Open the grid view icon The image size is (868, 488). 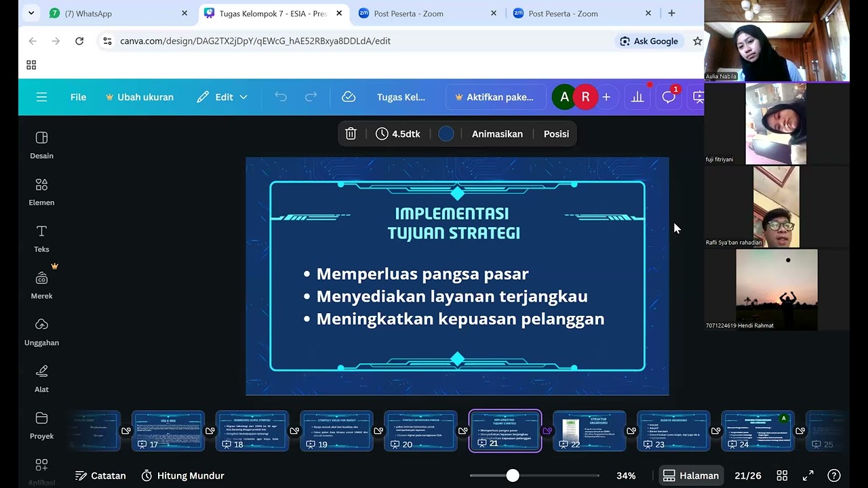click(782, 476)
